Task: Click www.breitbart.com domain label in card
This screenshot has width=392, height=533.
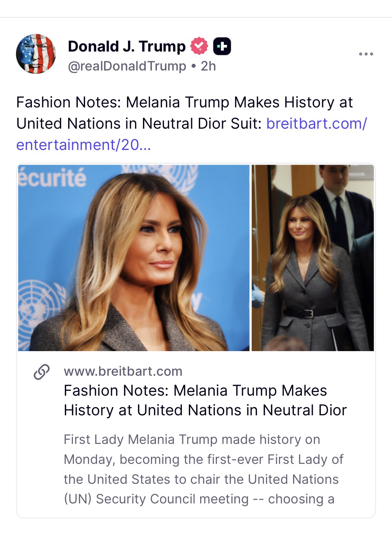Action: coord(123,371)
